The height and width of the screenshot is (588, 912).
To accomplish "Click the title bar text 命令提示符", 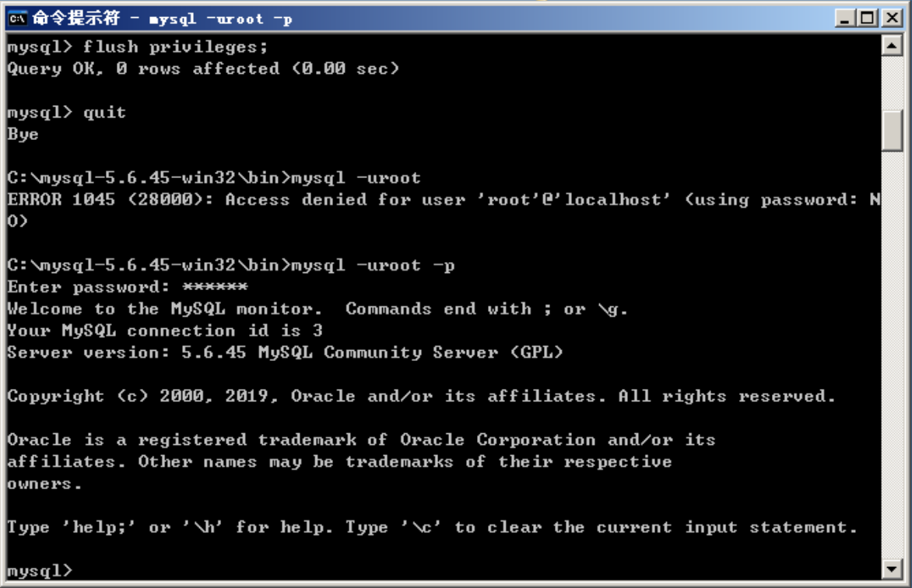I will click(x=76, y=19).
